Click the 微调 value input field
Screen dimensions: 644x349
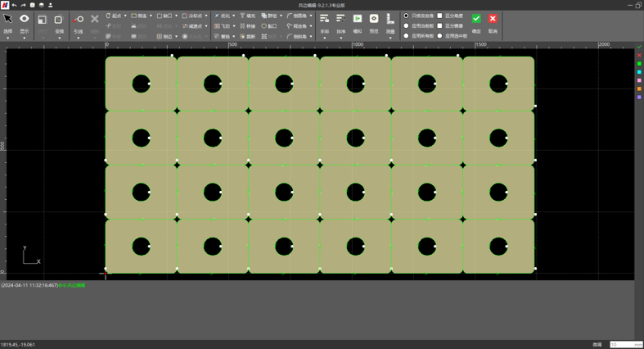click(x=625, y=345)
